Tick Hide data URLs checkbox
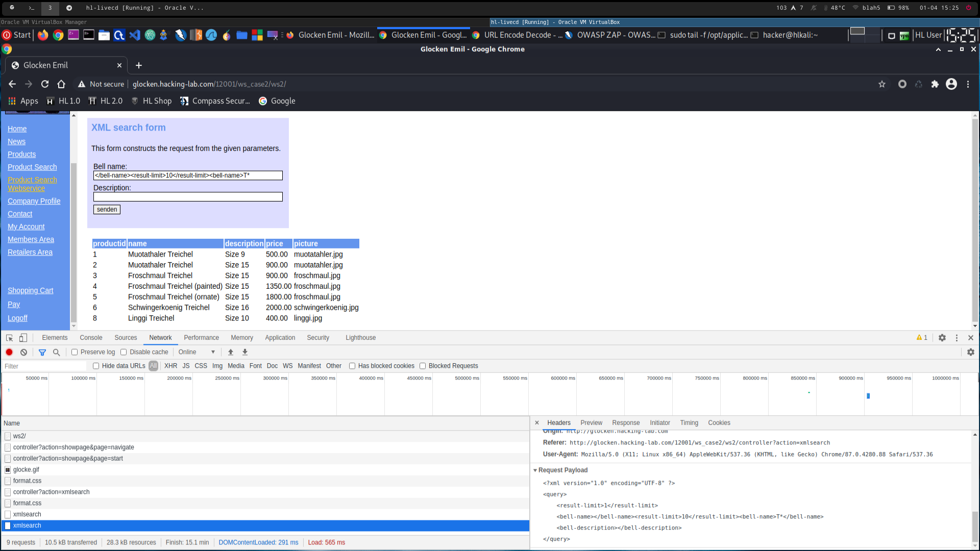 [96, 366]
